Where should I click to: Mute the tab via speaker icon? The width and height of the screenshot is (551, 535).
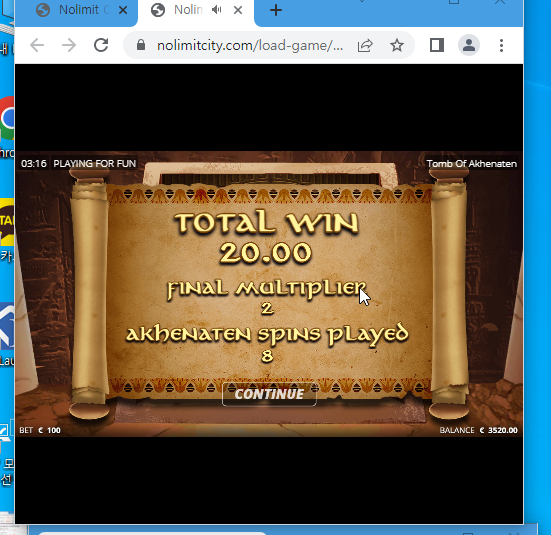[216, 10]
